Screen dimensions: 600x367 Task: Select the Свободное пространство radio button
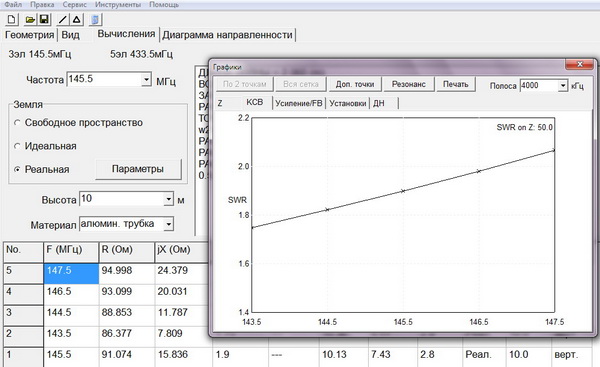pos(17,123)
